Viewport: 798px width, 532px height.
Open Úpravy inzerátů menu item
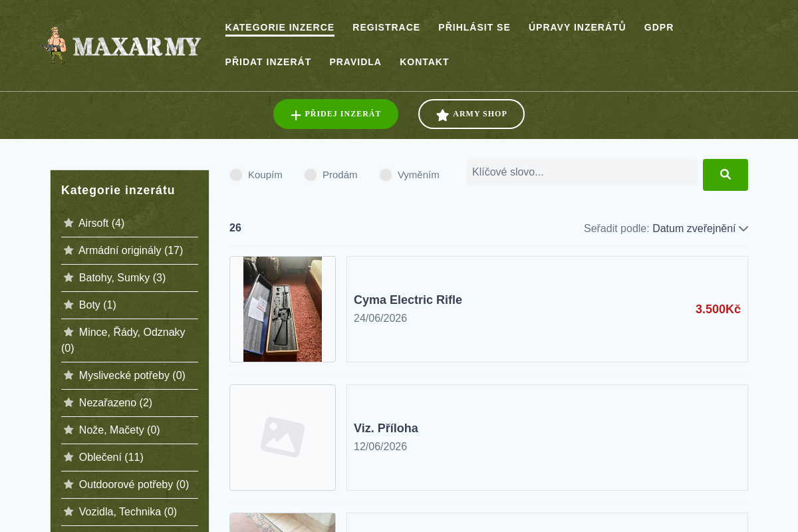[577, 27]
